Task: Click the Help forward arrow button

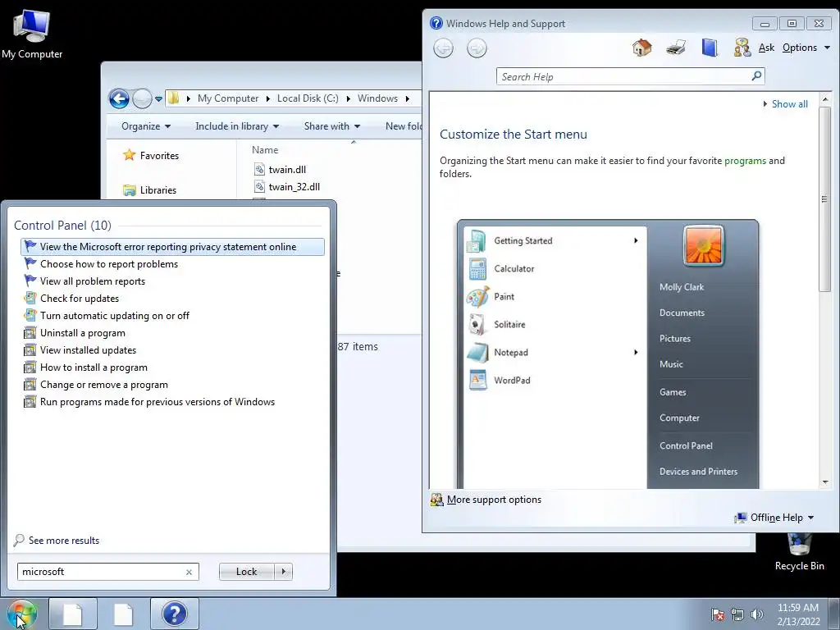Action: click(477, 48)
